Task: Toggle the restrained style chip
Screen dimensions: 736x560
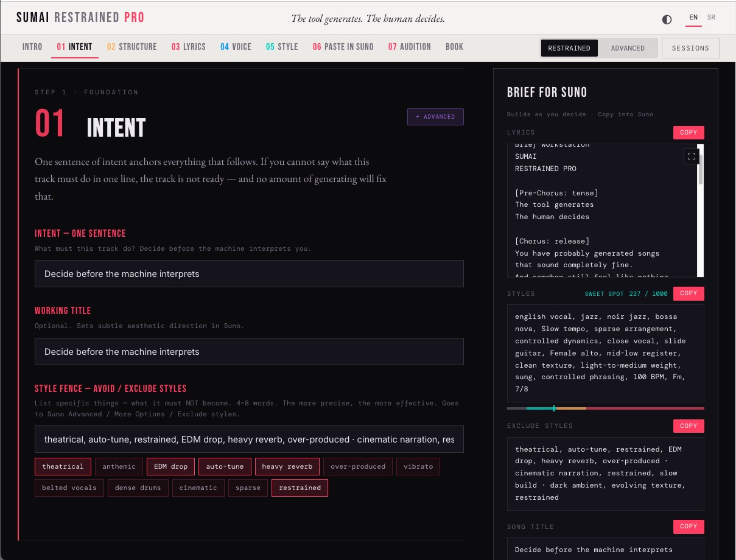Action: pyautogui.click(x=300, y=488)
